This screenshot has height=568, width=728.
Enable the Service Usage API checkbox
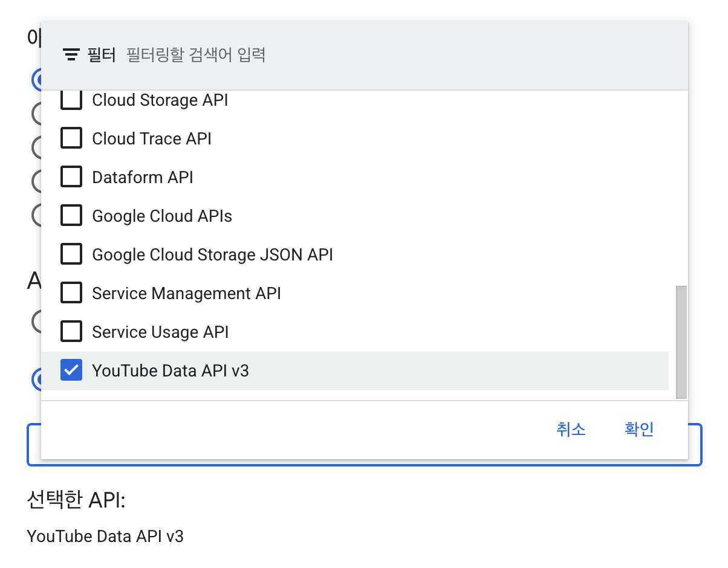[x=71, y=332]
